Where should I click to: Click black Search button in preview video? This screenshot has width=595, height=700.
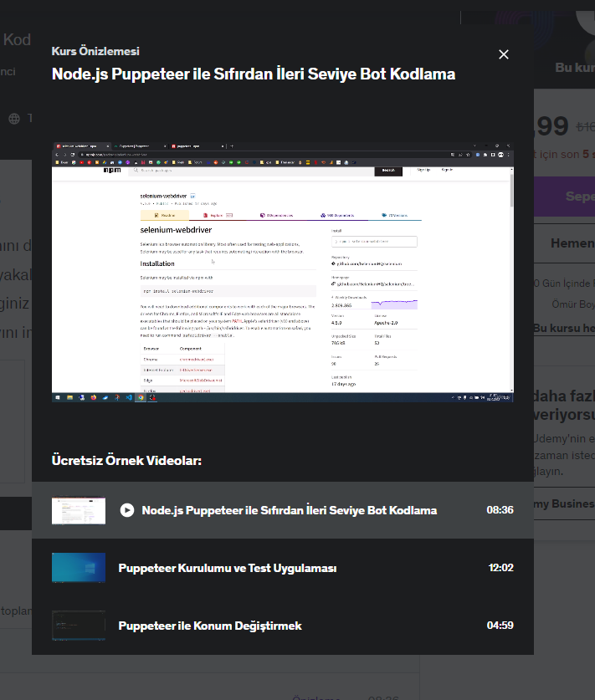388,171
